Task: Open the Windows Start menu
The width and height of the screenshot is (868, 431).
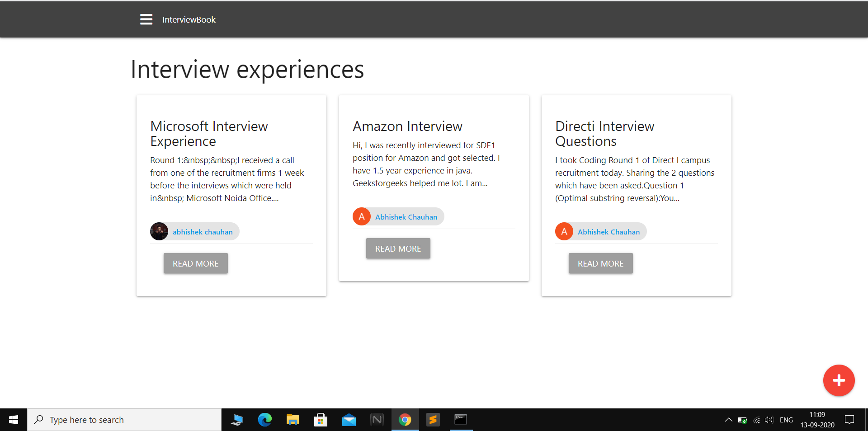Action: coord(14,420)
